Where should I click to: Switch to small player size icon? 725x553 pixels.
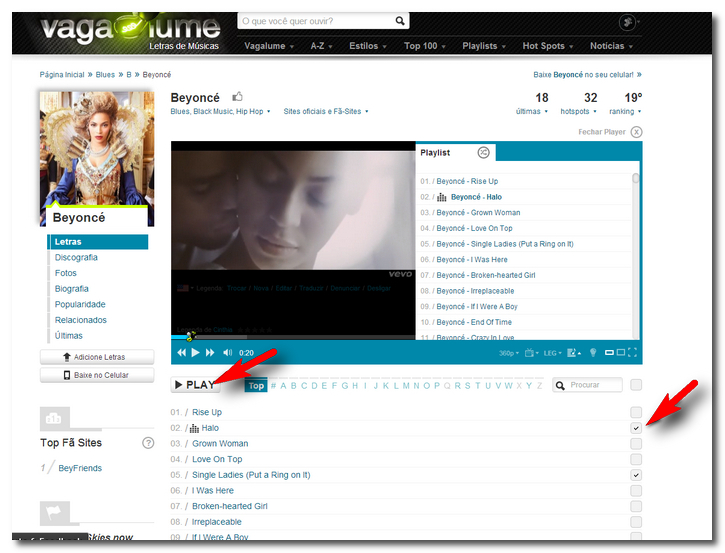(609, 353)
